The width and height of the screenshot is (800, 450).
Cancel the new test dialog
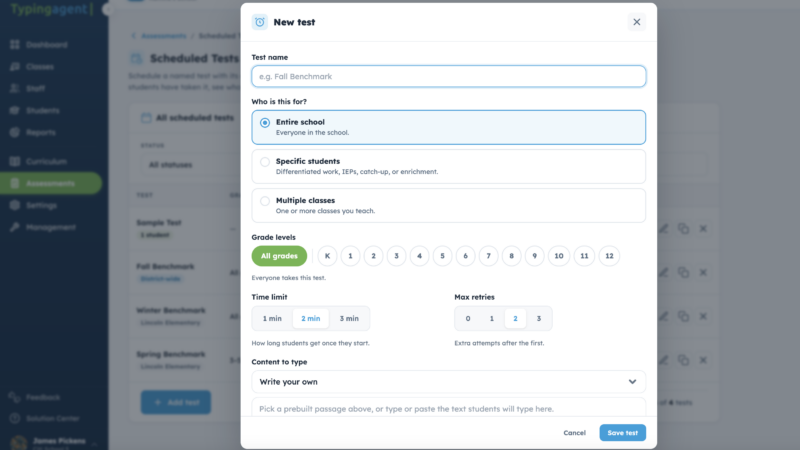(x=574, y=433)
